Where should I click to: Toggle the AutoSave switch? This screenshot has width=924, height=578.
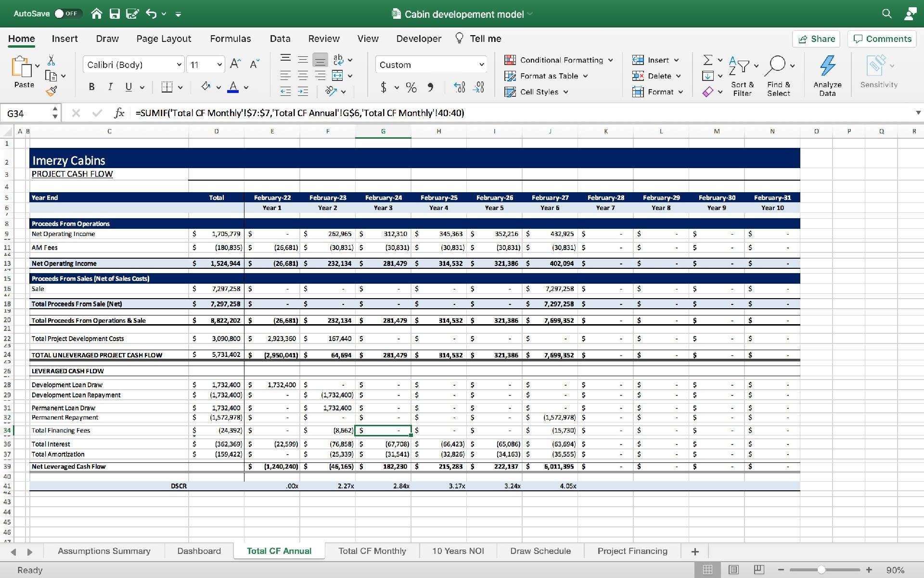[x=67, y=13]
